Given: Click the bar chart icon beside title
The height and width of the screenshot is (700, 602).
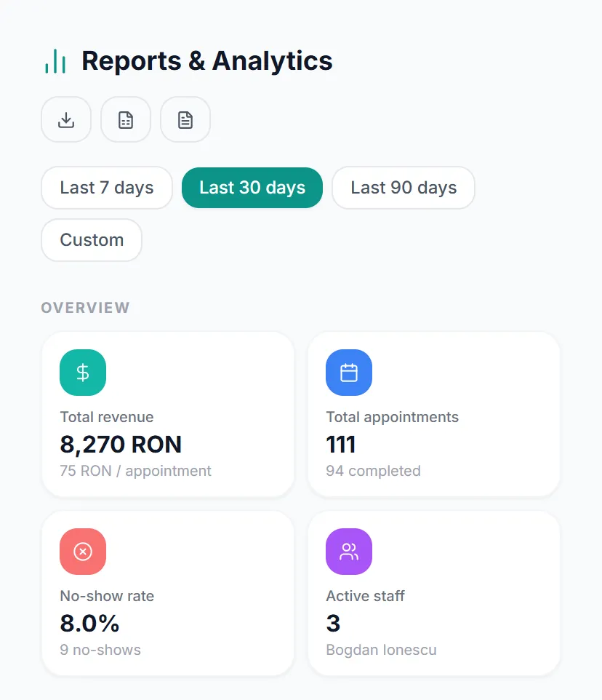Looking at the screenshot, I should click(55, 61).
